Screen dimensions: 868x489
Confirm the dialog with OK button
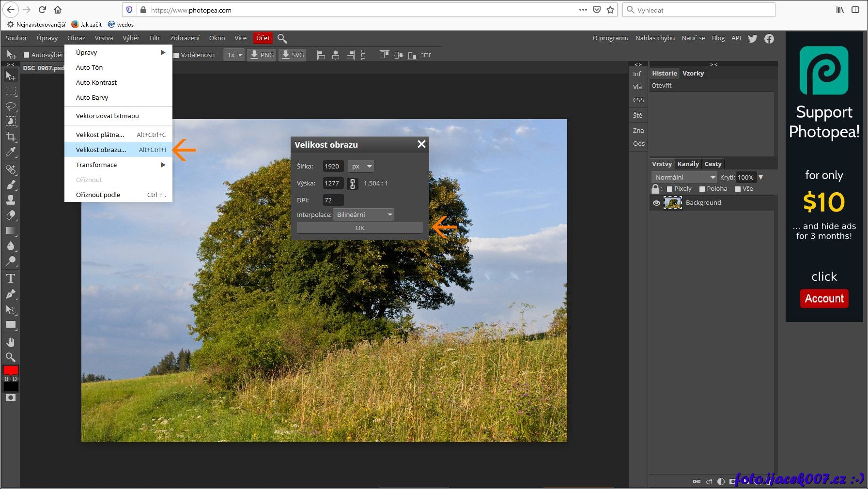coord(359,228)
